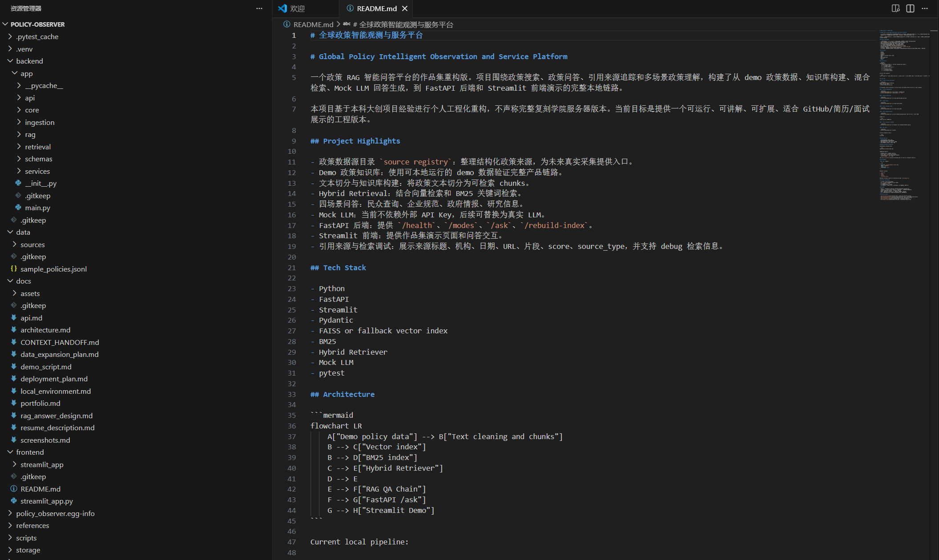
Task: Open resume_description.md file
Action: (57, 428)
